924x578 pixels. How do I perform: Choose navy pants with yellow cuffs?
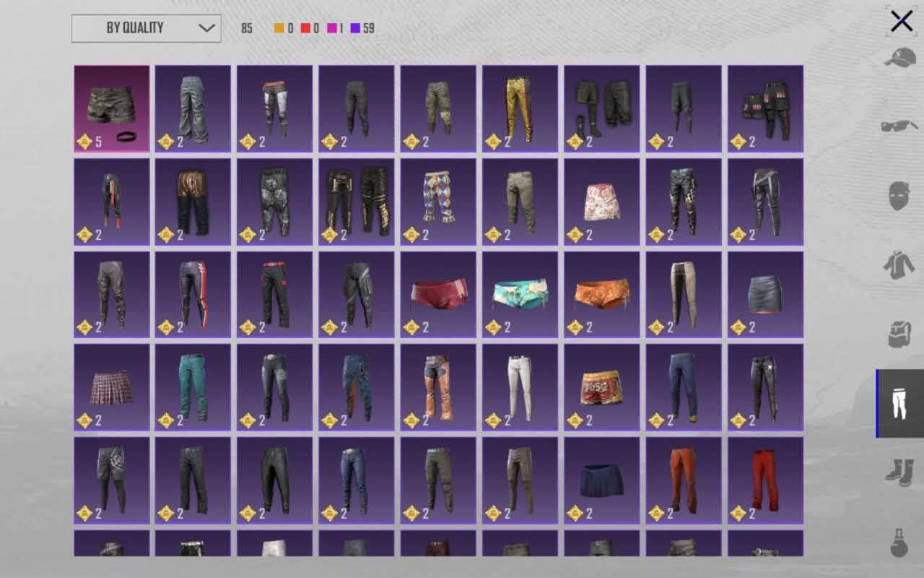(684, 387)
